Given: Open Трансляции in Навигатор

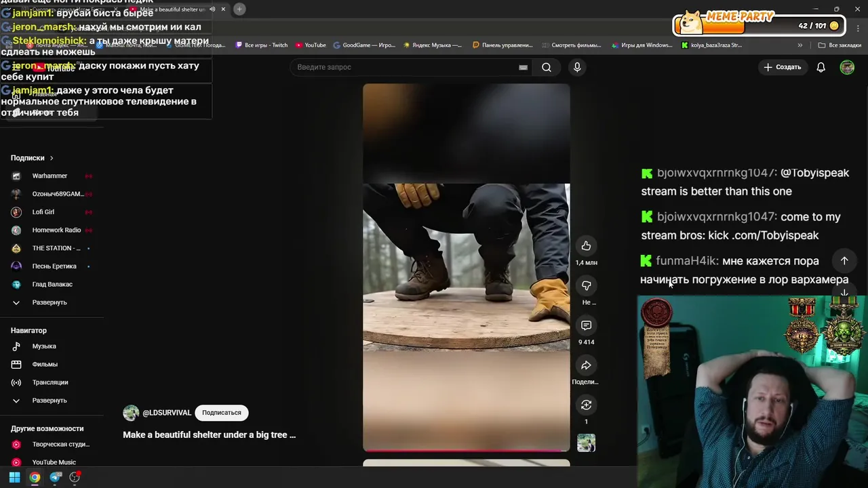Looking at the screenshot, I should click(x=51, y=382).
